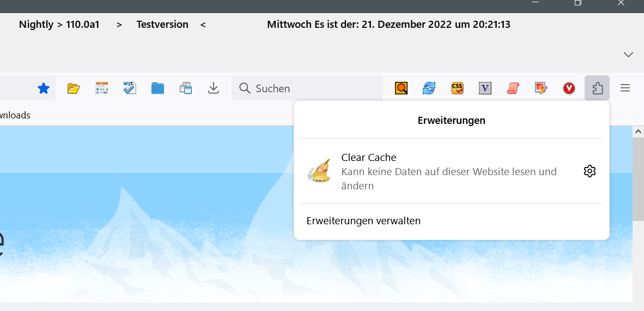The width and height of the screenshot is (644, 311).
Task: Click the blue folder toolbar icon
Action: coord(157,88)
